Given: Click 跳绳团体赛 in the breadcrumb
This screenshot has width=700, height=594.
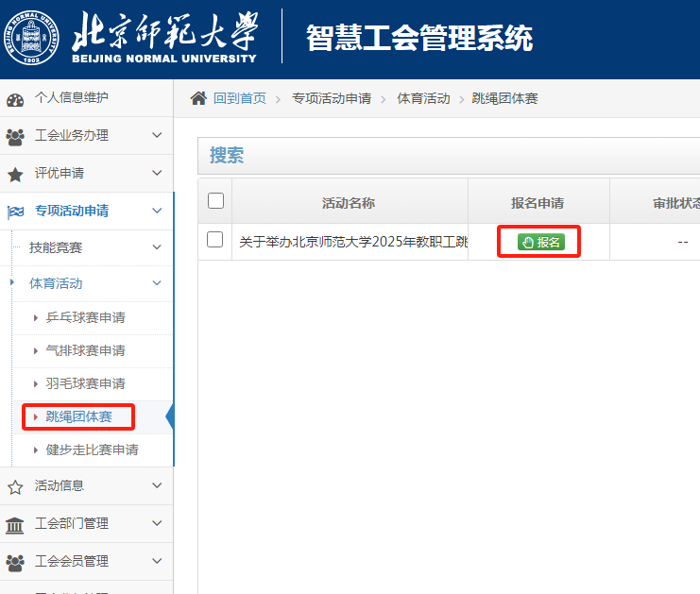Looking at the screenshot, I should (x=504, y=98).
